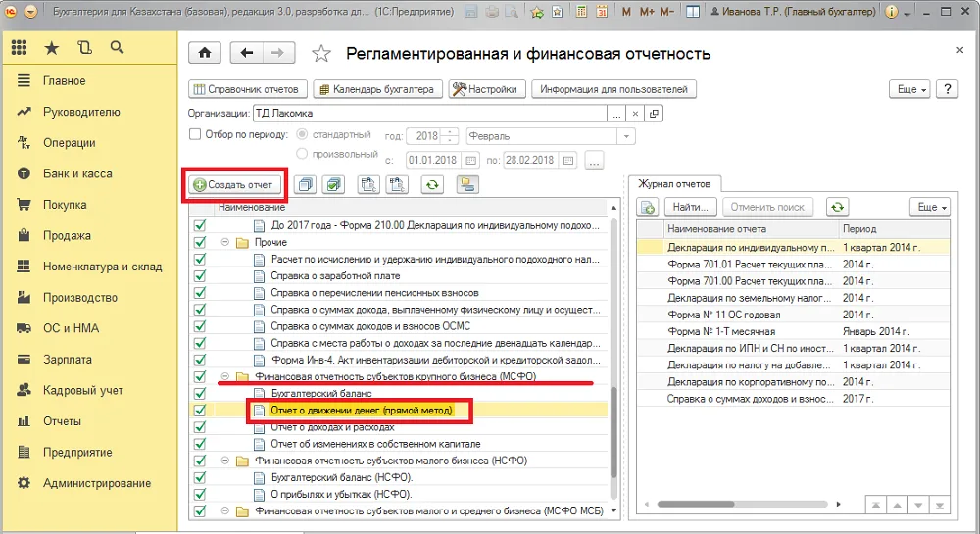Toggle grouping by folders icon
Viewport: 980px width, 534px height.
click(x=467, y=185)
